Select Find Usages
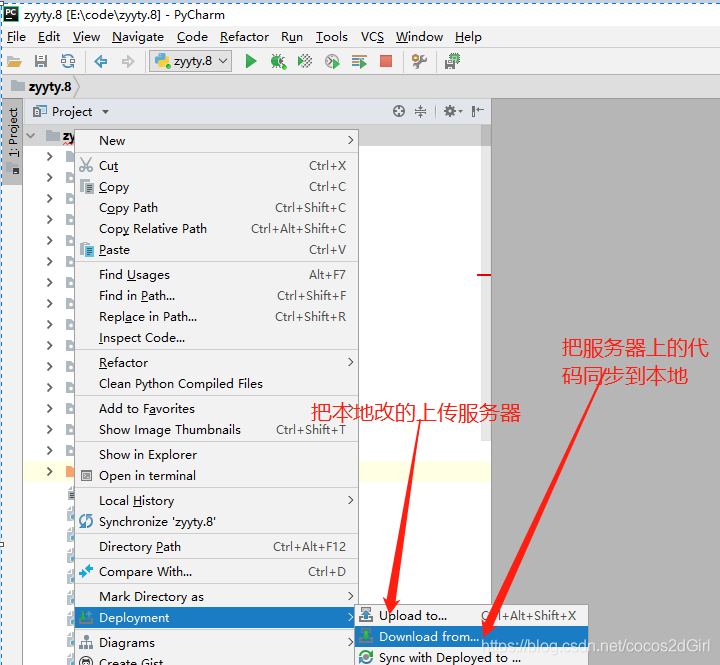720x665 pixels. tap(216, 275)
